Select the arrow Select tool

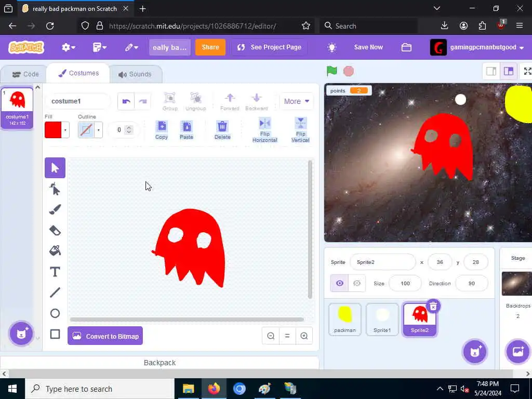coord(55,168)
